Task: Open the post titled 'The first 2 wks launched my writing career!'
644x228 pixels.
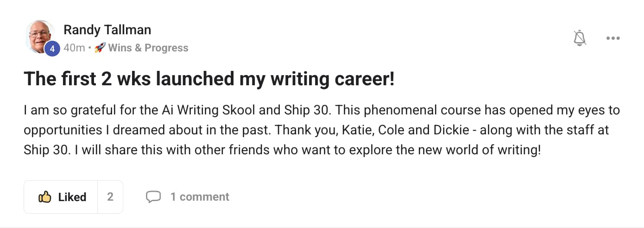Action: 209,79
